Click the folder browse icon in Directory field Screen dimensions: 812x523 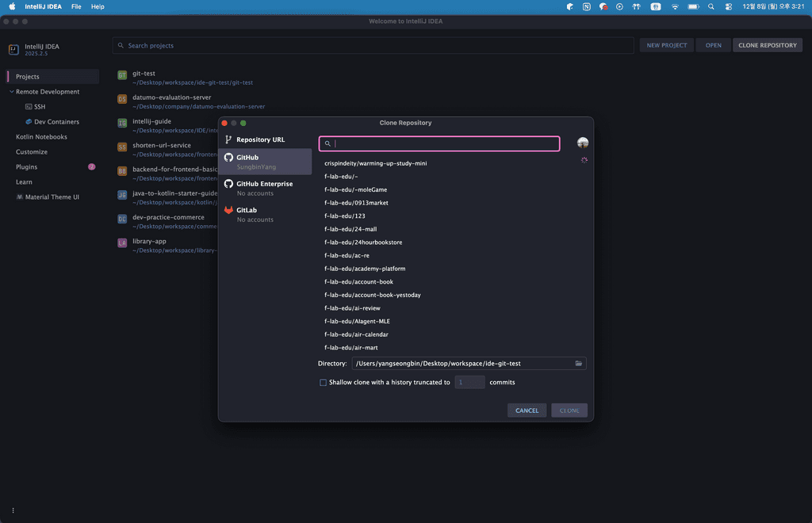pos(579,363)
